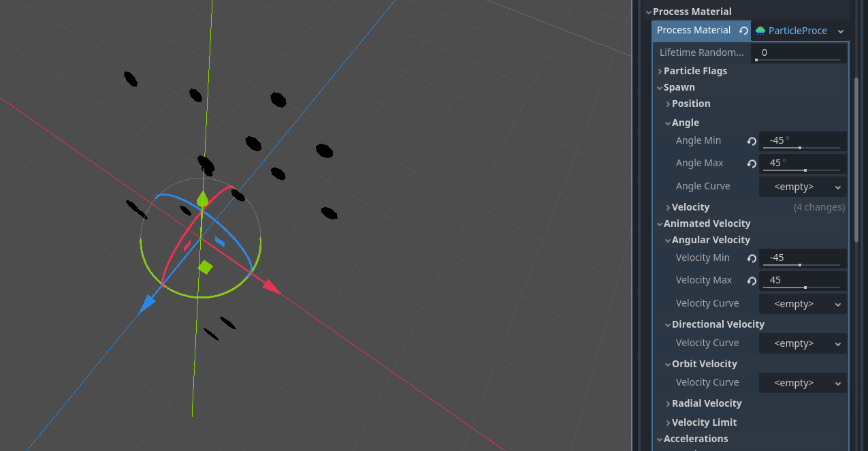Revert Angular Velocity Min to its default

pos(752,258)
